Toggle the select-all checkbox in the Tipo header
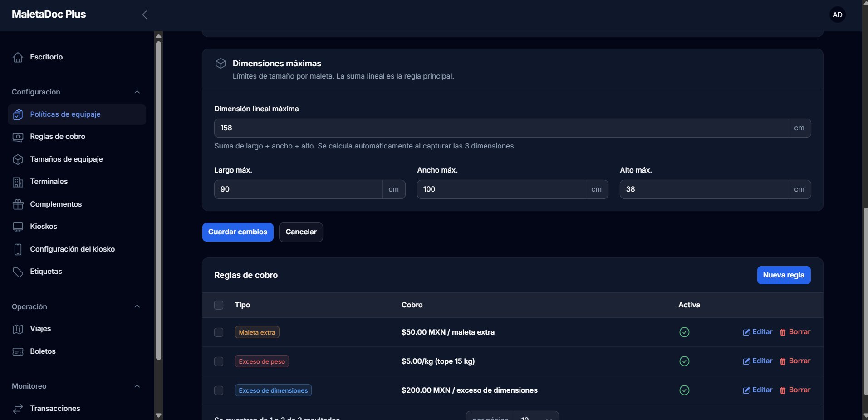868x420 pixels. coord(219,305)
